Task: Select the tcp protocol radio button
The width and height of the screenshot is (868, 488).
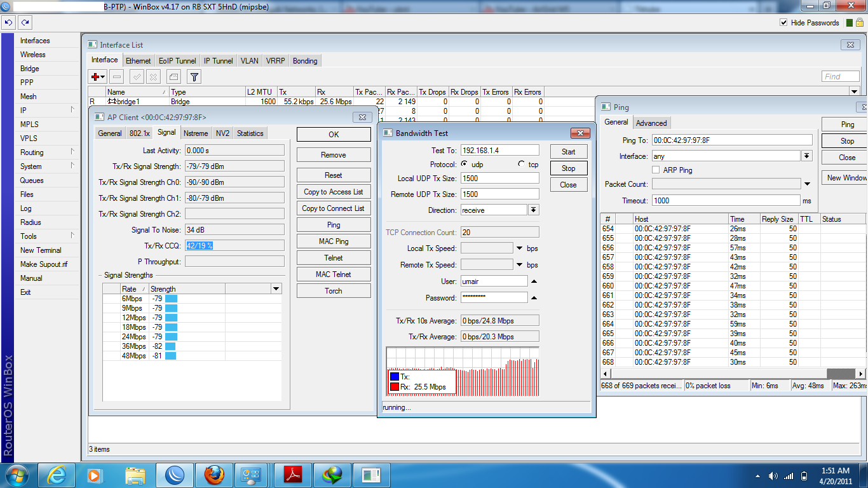Action: (x=522, y=164)
